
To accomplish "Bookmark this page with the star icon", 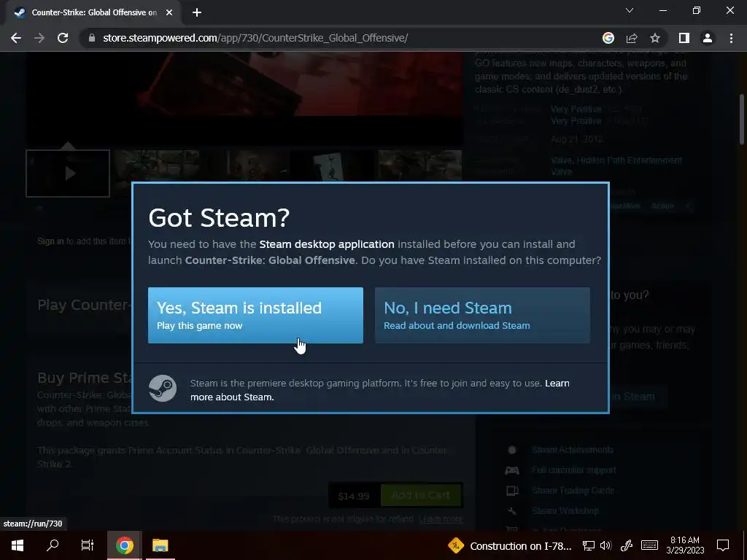I will pos(655,38).
